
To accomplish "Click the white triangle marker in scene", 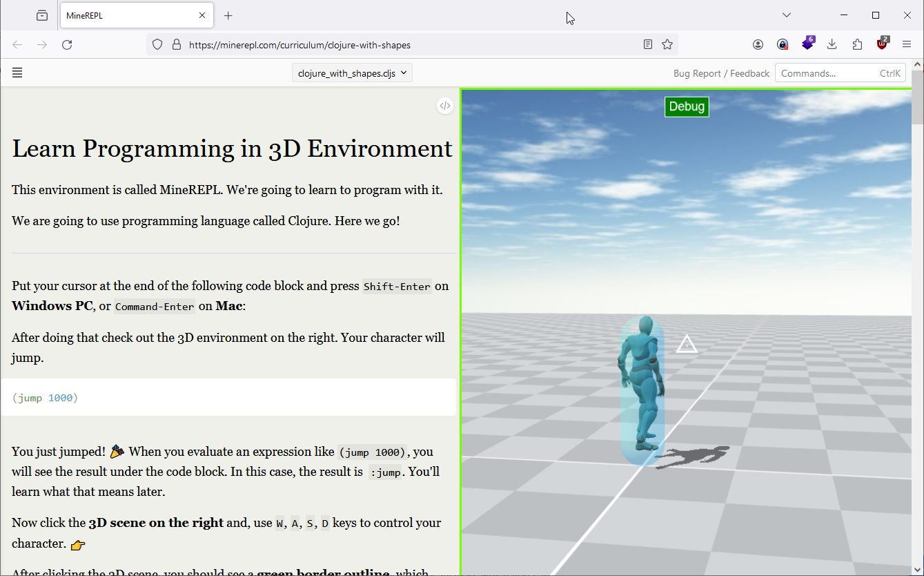I will 687,344.
